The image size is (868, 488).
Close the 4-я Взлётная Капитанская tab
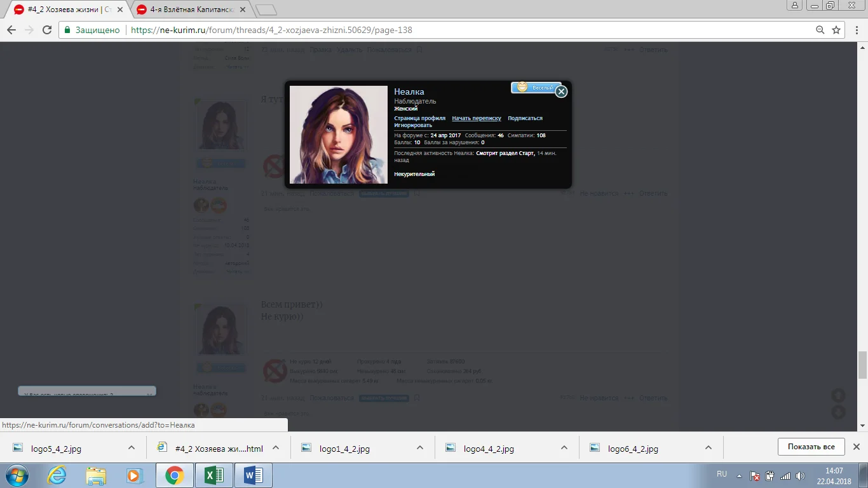pos(242,10)
